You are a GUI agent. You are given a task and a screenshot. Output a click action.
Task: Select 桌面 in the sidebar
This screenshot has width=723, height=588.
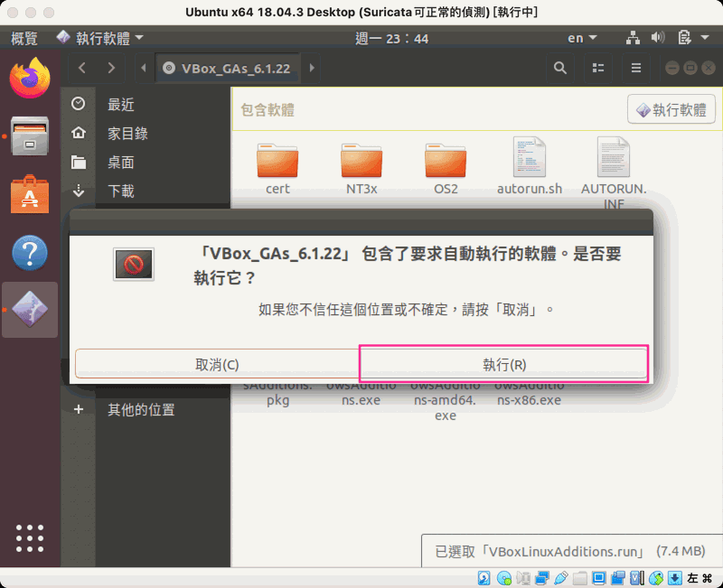(x=121, y=163)
